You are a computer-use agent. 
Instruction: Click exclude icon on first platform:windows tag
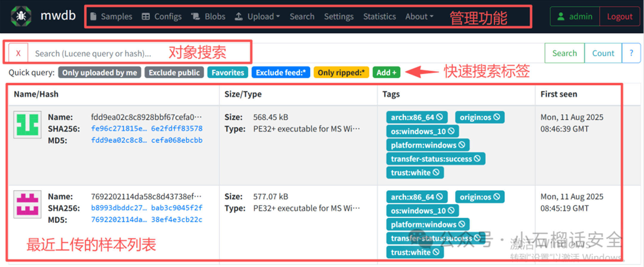click(462, 145)
